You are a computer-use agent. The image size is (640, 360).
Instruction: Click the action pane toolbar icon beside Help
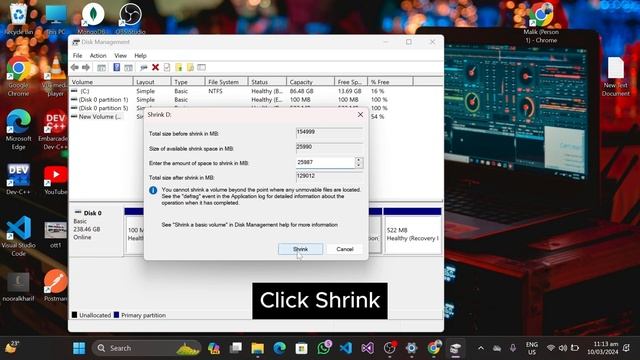click(129, 68)
